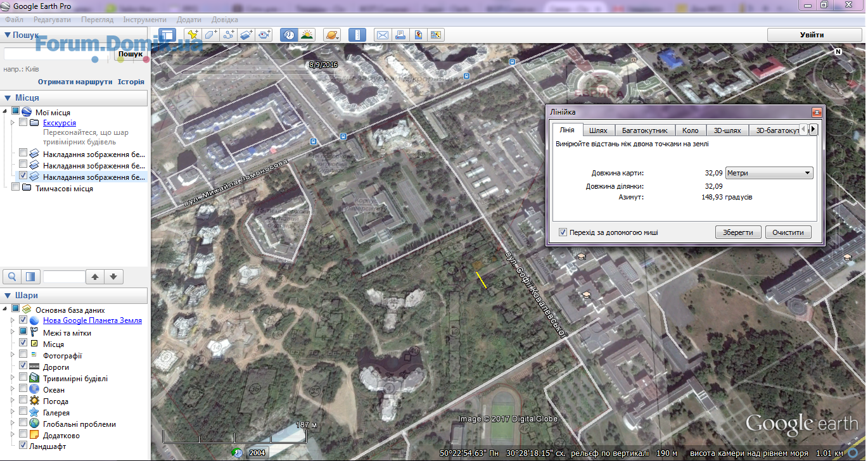Image resolution: width=868 pixels, height=461 pixels.
Task: Open the Довідка menu
Action: 225,20
